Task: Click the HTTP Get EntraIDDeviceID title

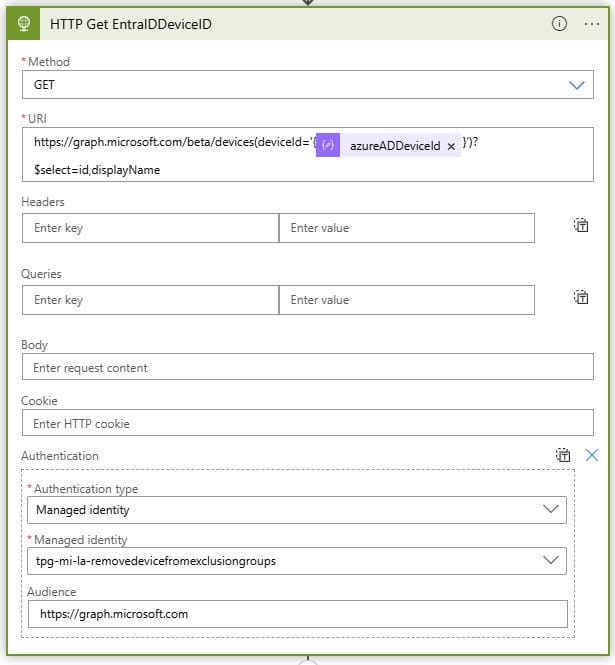Action: 131,24
